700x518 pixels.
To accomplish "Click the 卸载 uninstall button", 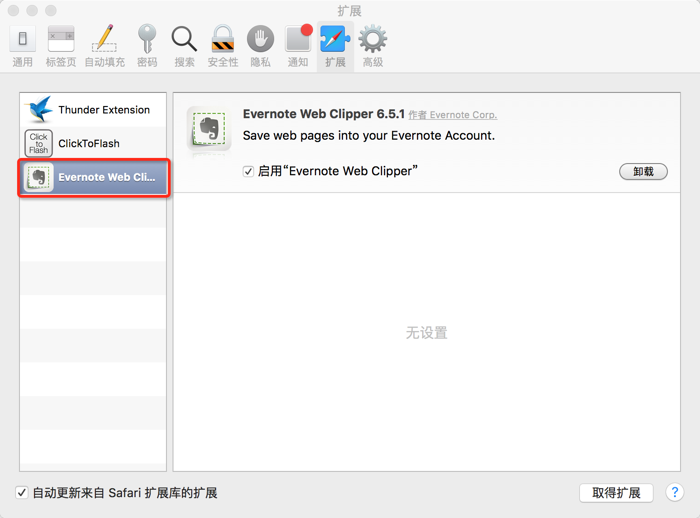I will (x=643, y=171).
